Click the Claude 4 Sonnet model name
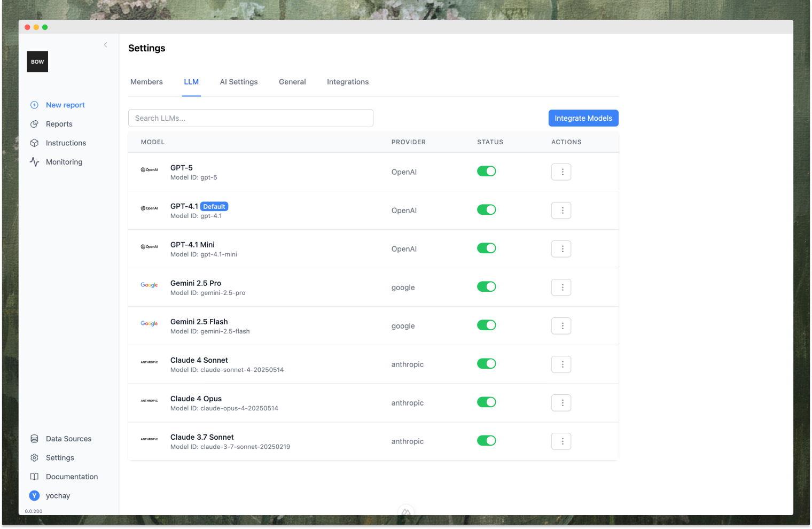This screenshot has height=529, width=812. [x=199, y=360]
